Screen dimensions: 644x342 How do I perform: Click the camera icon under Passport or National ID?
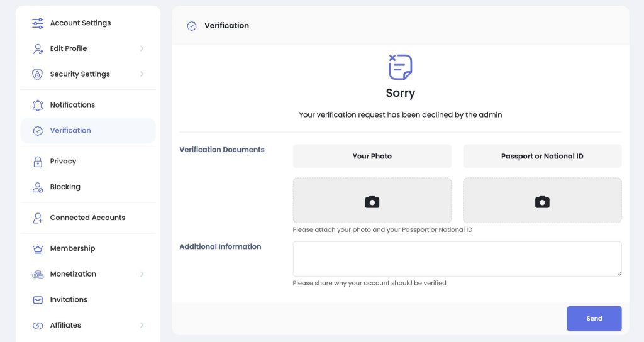point(542,202)
